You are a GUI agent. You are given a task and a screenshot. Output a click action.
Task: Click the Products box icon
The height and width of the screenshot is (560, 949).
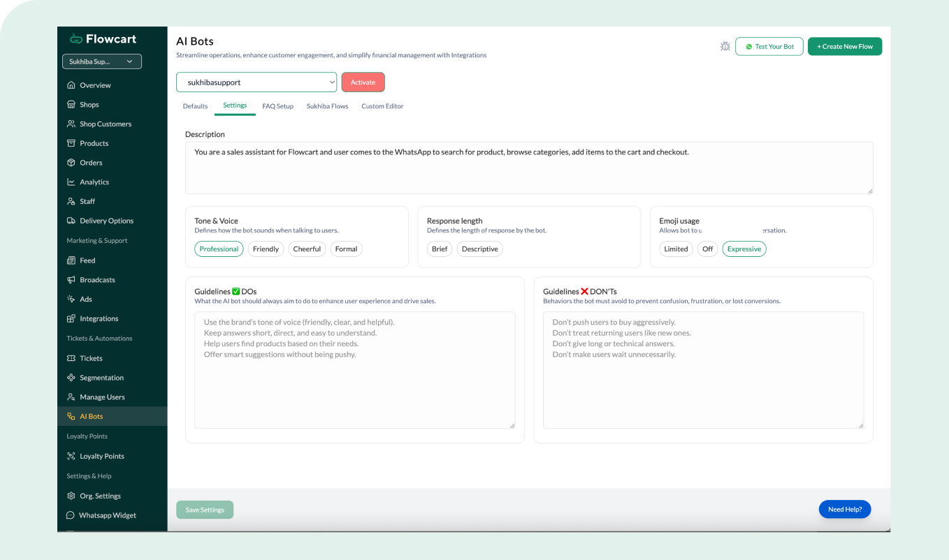[71, 143]
